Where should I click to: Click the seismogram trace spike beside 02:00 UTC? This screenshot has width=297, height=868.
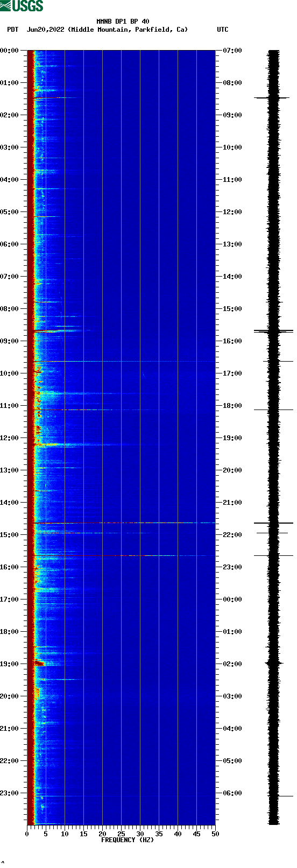(x=274, y=663)
